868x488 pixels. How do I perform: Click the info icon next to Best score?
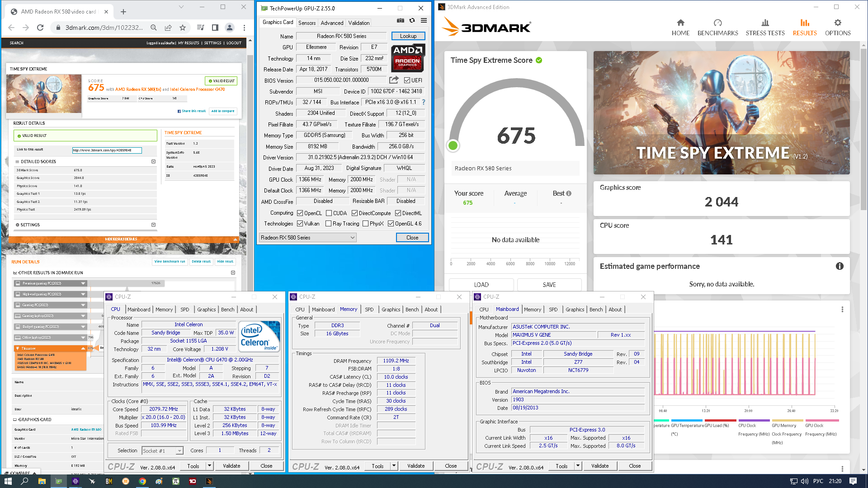click(569, 193)
